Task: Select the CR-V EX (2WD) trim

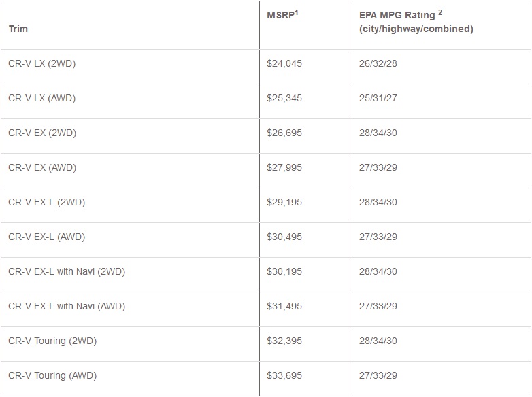Action: [x=42, y=133]
